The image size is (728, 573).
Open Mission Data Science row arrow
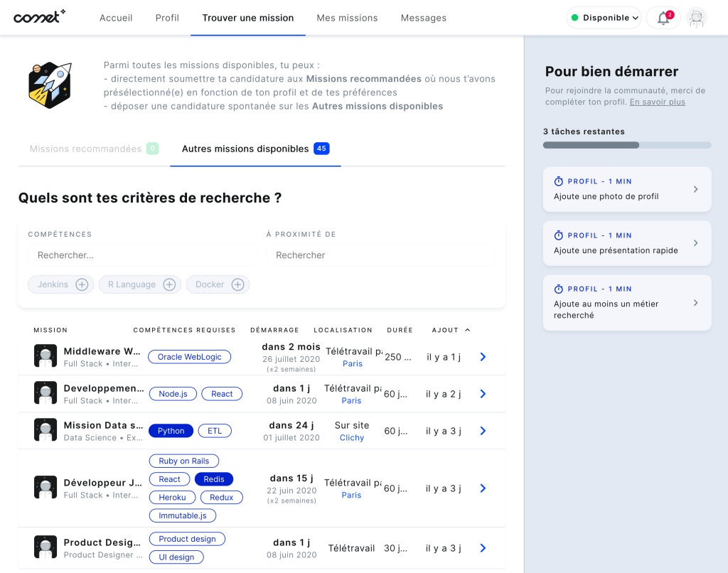pos(483,431)
